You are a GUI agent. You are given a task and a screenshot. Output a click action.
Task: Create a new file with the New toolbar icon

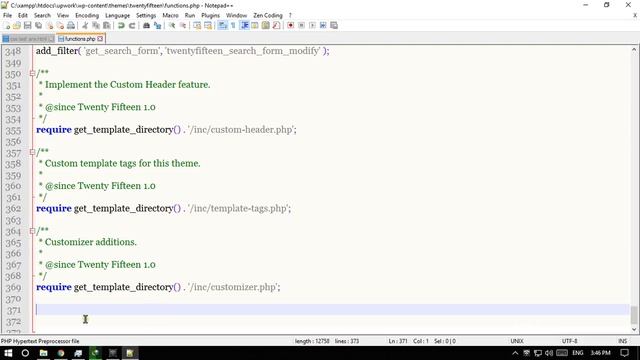pyautogui.click(x=7, y=25)
